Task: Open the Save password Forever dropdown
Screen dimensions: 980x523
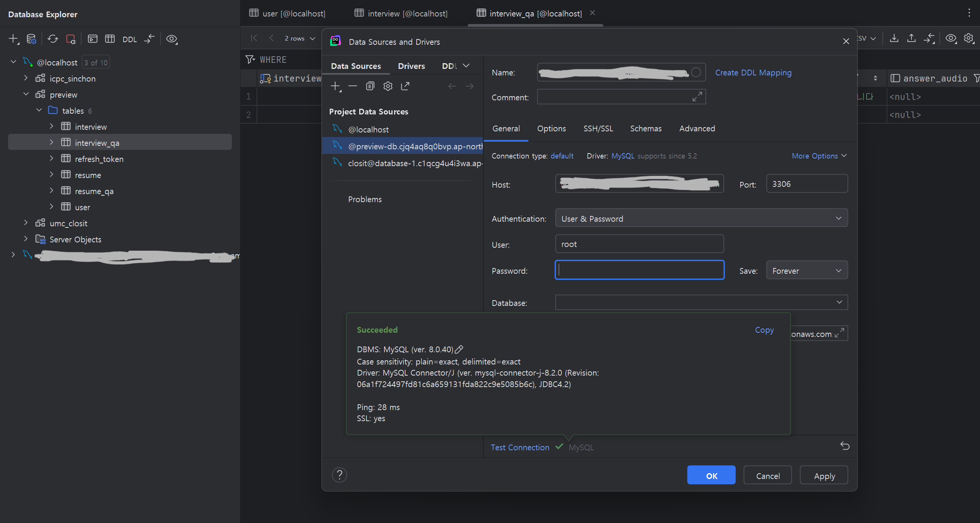Action: (x=807, y=271)
